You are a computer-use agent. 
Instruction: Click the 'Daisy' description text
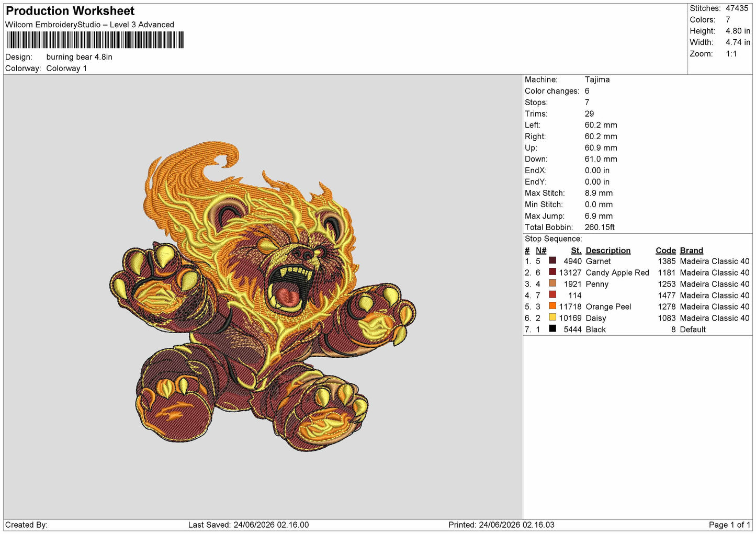pyautogui.click(x=596, y=319)
